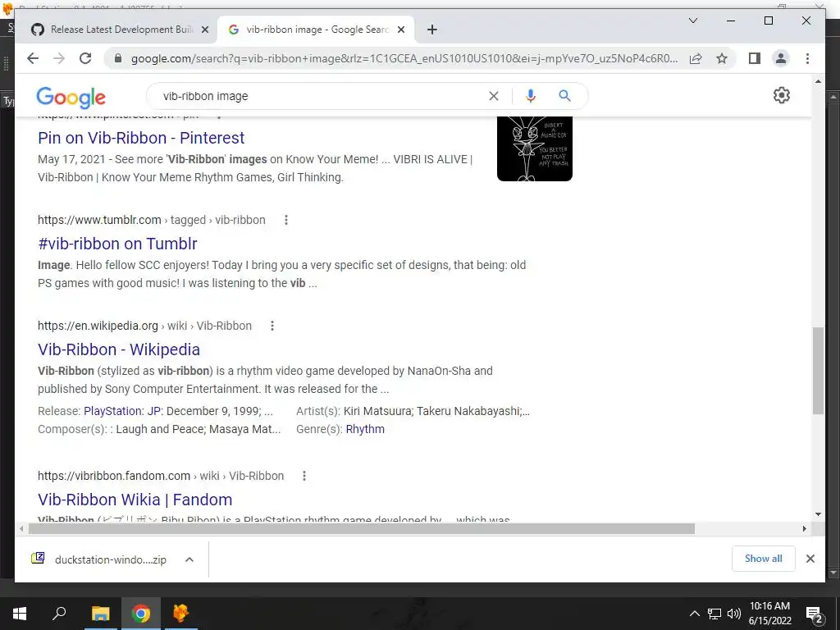840x630 pixels.
Task: Close the downloads bar
Action: click(x=810, y=559)
